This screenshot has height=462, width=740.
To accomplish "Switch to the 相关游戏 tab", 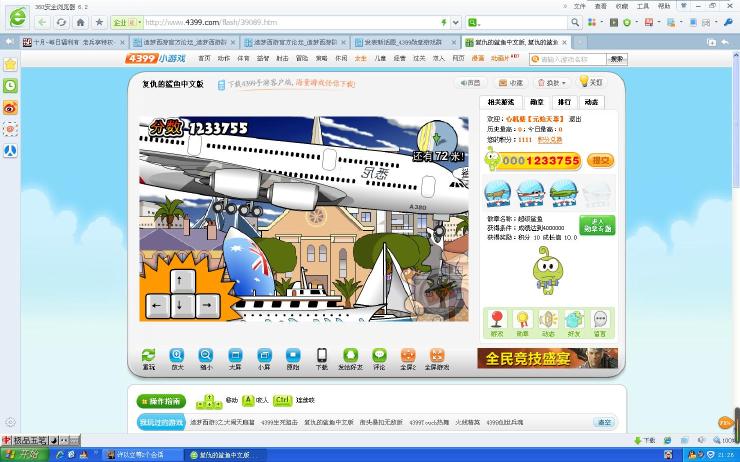I will point(501,102).
